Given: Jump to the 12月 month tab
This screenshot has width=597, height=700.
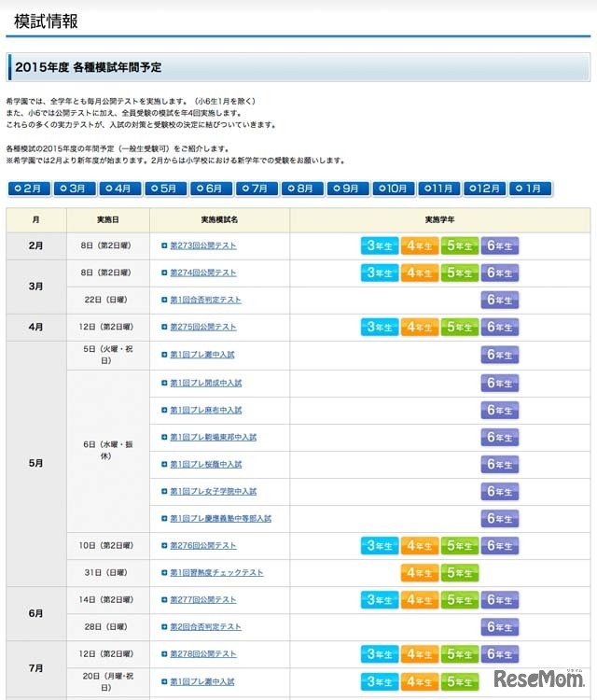Looking at the screenshot, I should point(484,189).
